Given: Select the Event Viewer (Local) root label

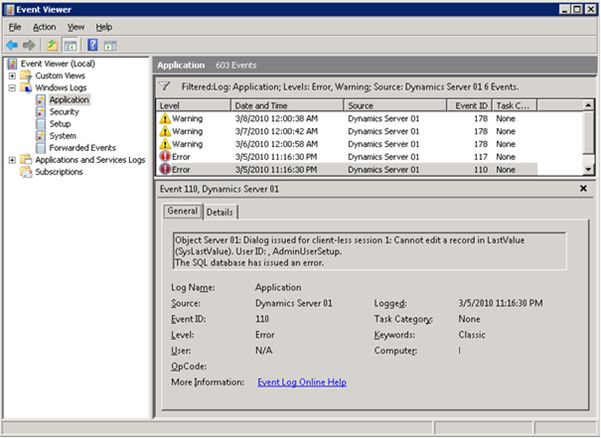Looking at the screenshot, I should [x=58, y=64].
